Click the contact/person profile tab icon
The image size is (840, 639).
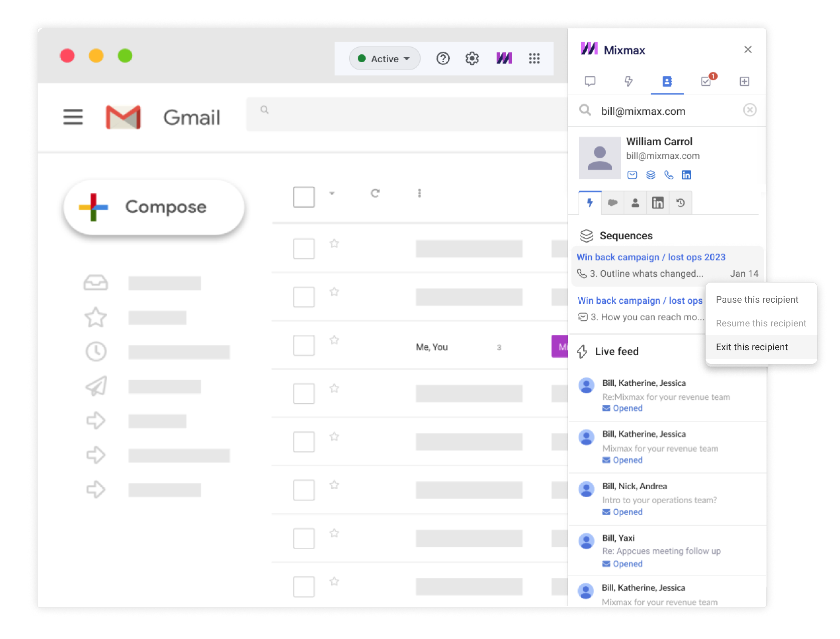[x=667, y=81]
